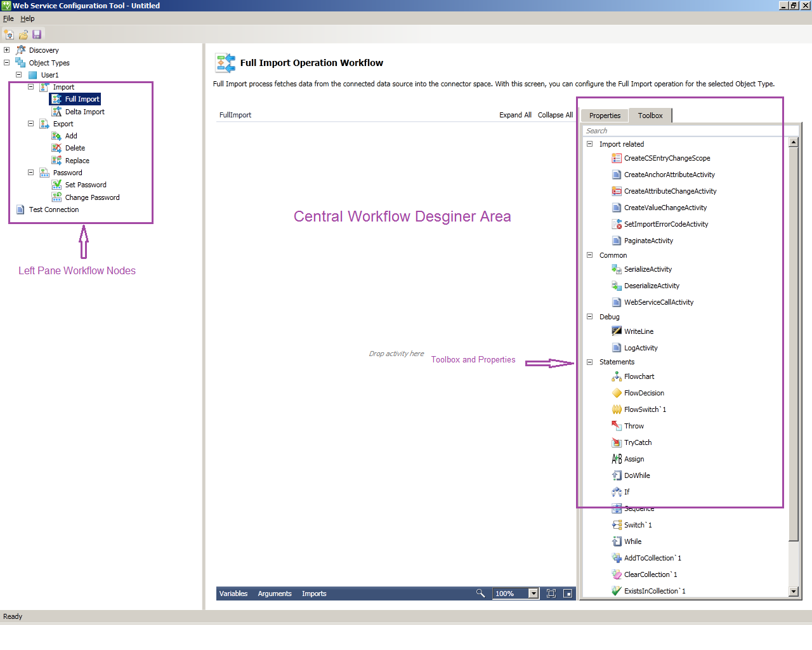Open the Variables pane at the bottom
The image size is (812, 650).
click(233, 594)
